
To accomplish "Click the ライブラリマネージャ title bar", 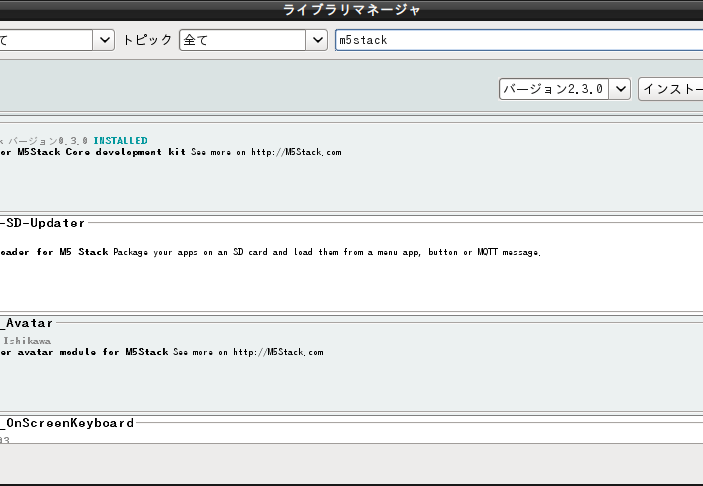I will pos(352,10).
